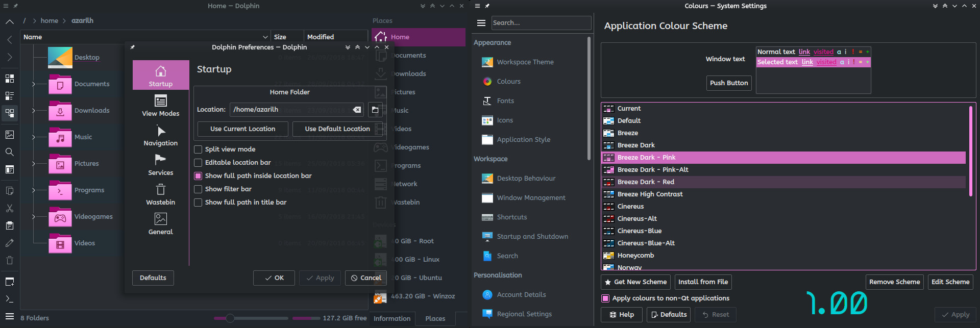
Task: Click Name column sort arrow in Dolphin
Action: [265, 37]
